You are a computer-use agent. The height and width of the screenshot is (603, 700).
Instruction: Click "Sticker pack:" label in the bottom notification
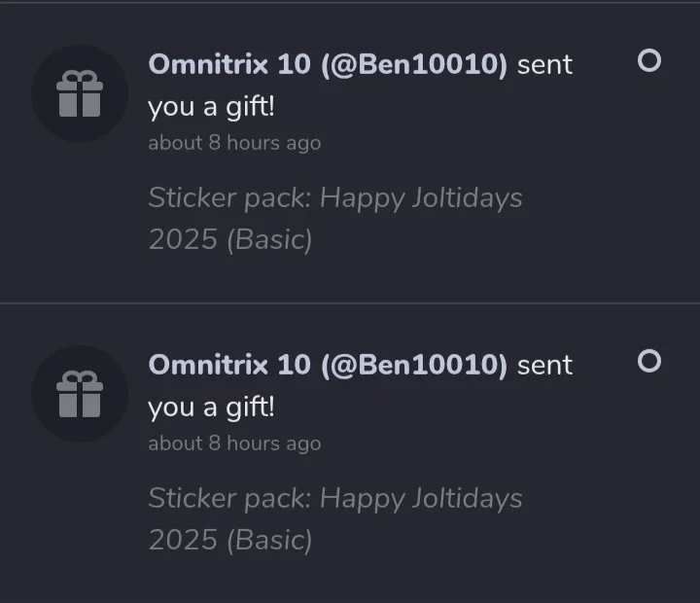coord(229,499)
